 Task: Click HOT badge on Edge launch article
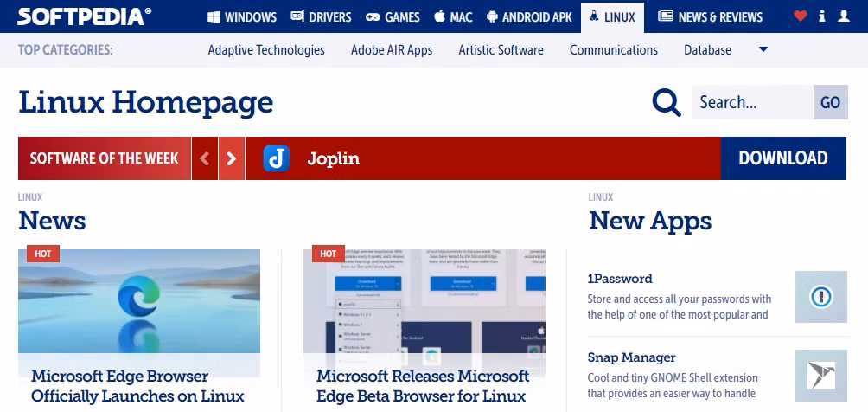pos(43,254)
